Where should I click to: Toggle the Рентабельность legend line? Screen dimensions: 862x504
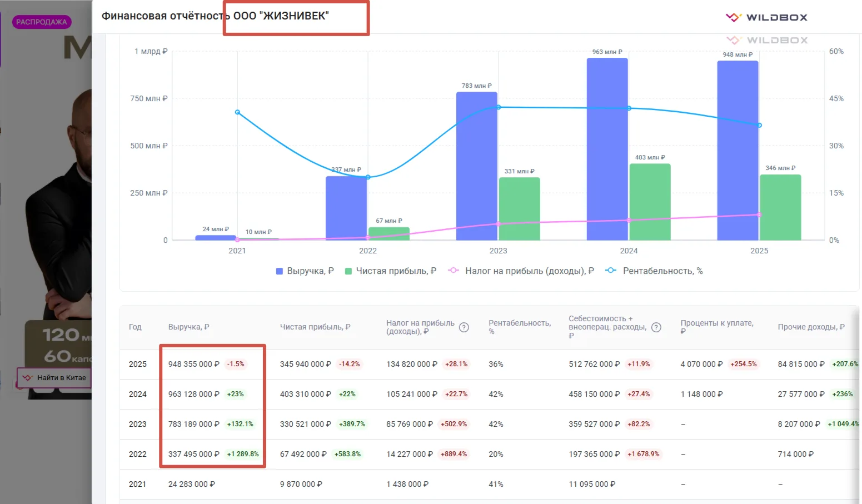point(654,271)
